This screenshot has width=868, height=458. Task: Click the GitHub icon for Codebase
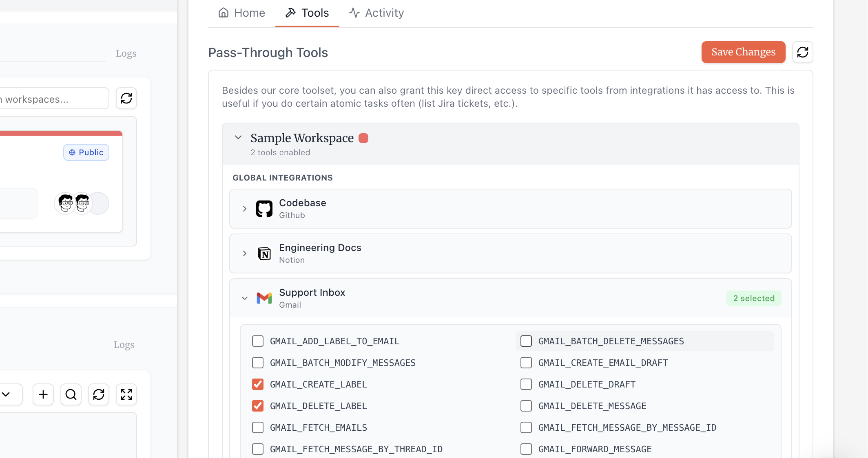[x=264, y=209]
